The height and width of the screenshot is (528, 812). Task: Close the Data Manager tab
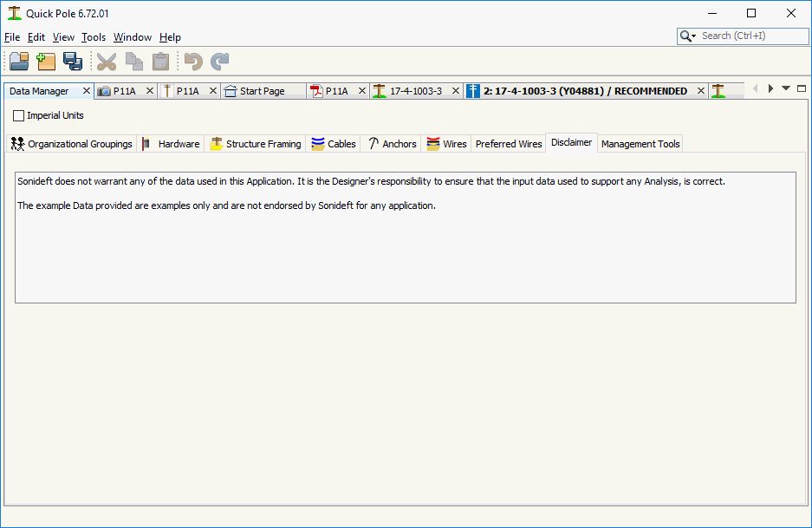click(x=87, y=91)
